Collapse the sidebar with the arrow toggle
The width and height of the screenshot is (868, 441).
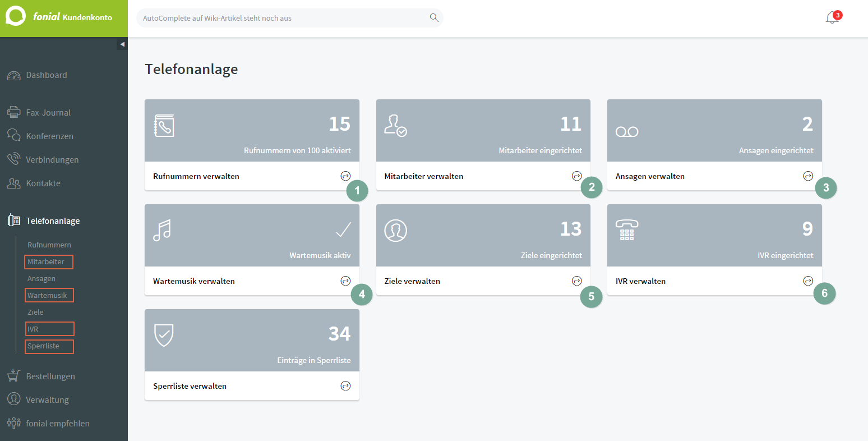click(122, 44)
